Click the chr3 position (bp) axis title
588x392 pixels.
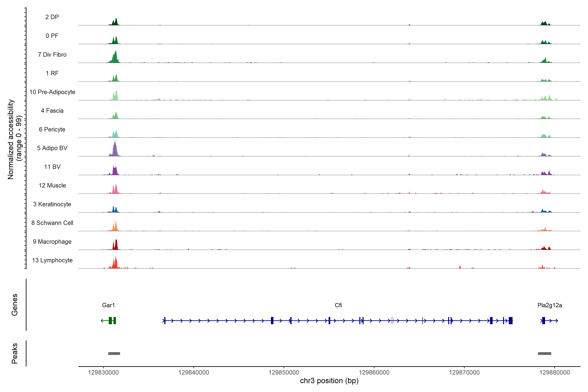329,381
